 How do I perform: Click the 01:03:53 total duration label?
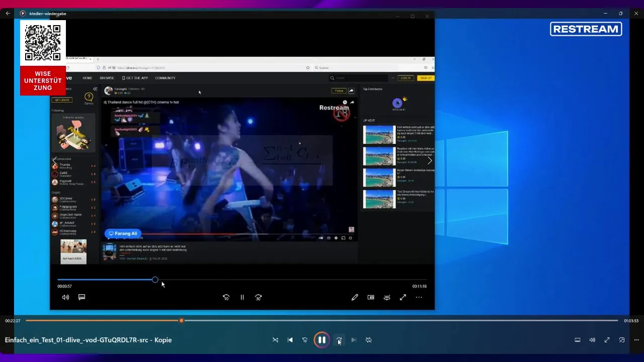[631, 321]
